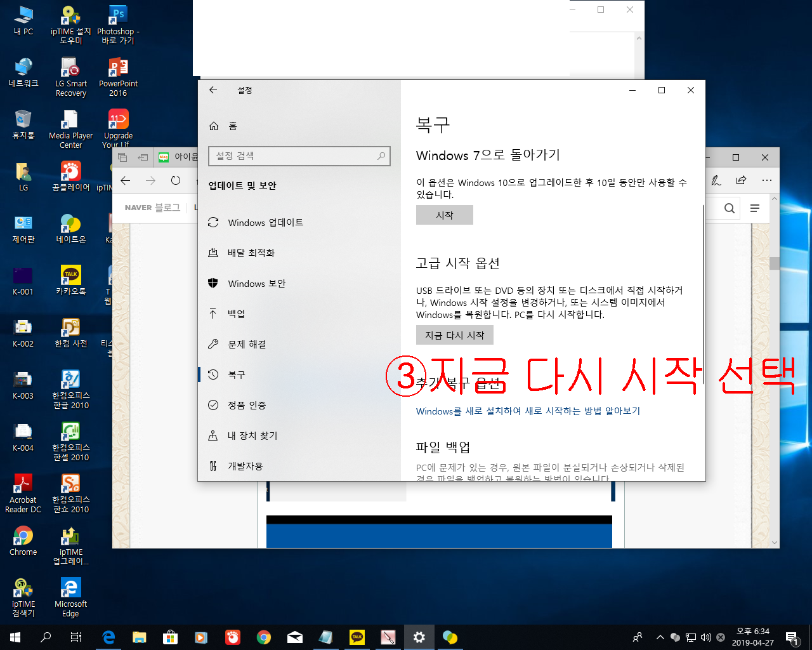Open 제어판 desktop icon
Viewport: 812px width, 650px height.
pyautogui.click(x=23, y=229)
